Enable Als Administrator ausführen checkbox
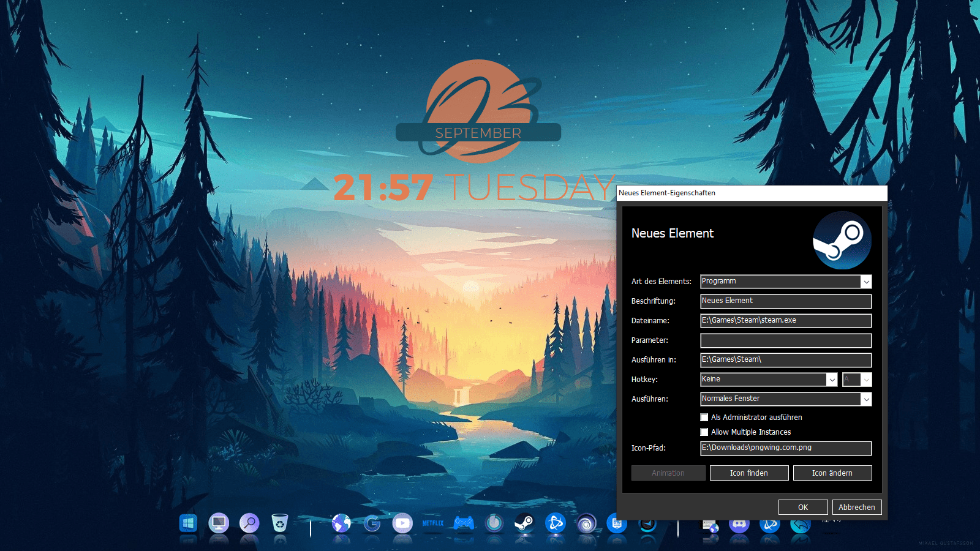 tap(704, 418)
